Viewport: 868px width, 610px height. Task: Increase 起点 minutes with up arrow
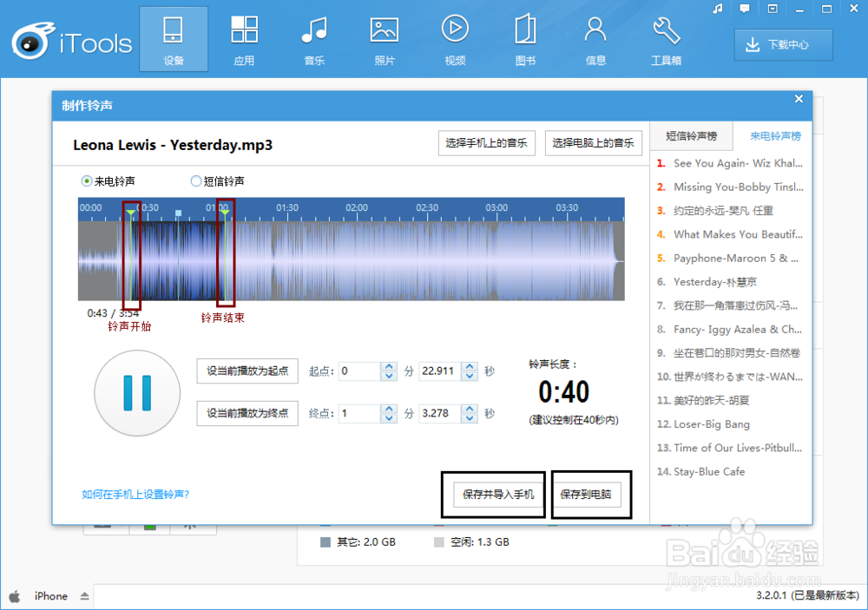pyautogui.click(x=389, y=366)
